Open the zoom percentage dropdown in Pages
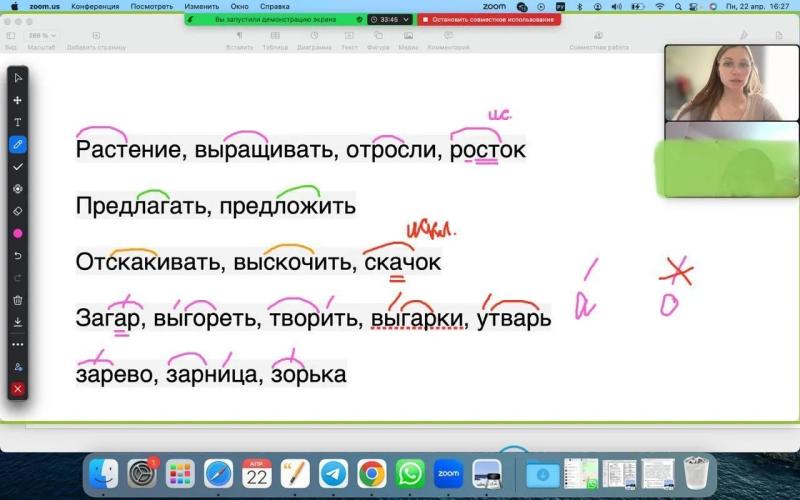The image size is (800, 500). pyautogui.click(x=42, y=36)
